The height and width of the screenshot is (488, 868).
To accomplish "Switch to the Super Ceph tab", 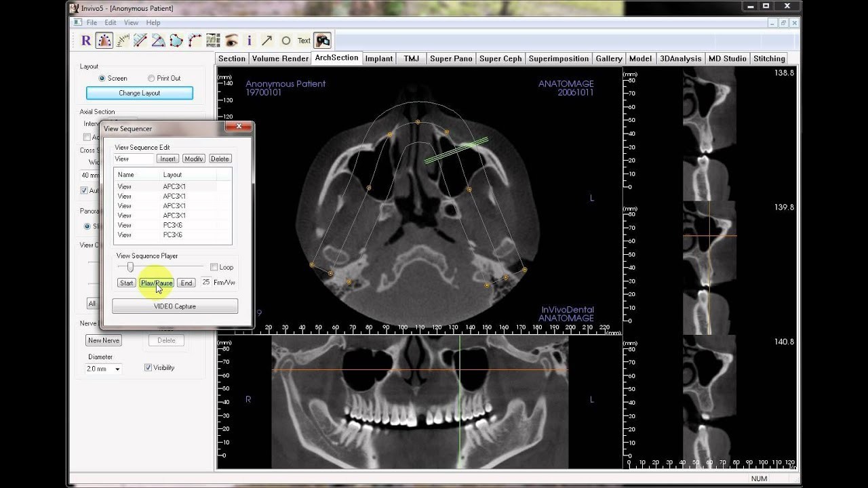I will (500, 59).
